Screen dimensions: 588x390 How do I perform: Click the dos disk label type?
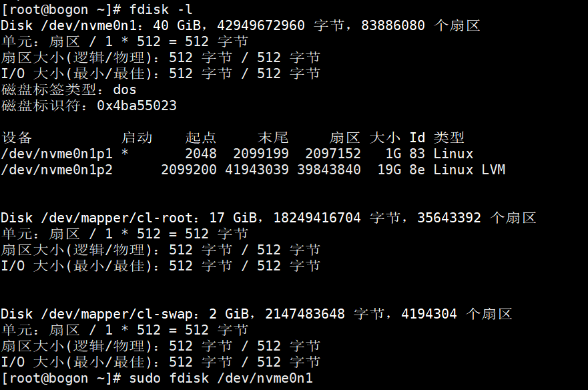pos(125,89)
